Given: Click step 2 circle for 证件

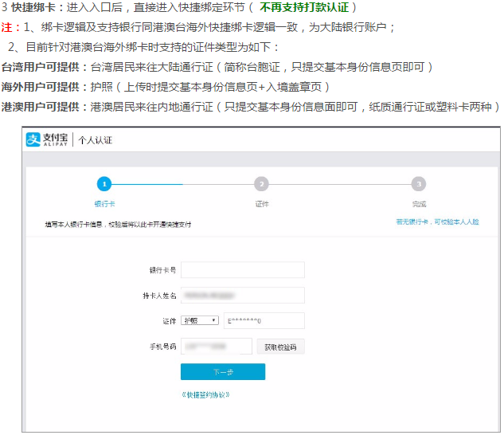Looking at the screenshot, I should click(261, 184).
